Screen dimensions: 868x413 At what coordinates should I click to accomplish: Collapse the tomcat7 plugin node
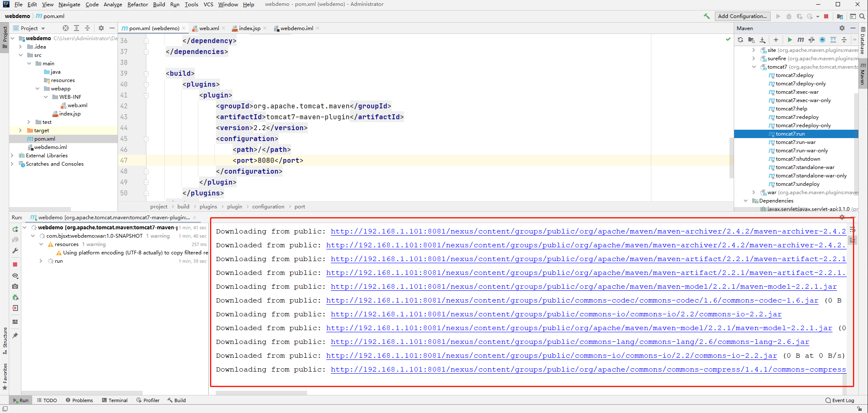coord(754,67)
